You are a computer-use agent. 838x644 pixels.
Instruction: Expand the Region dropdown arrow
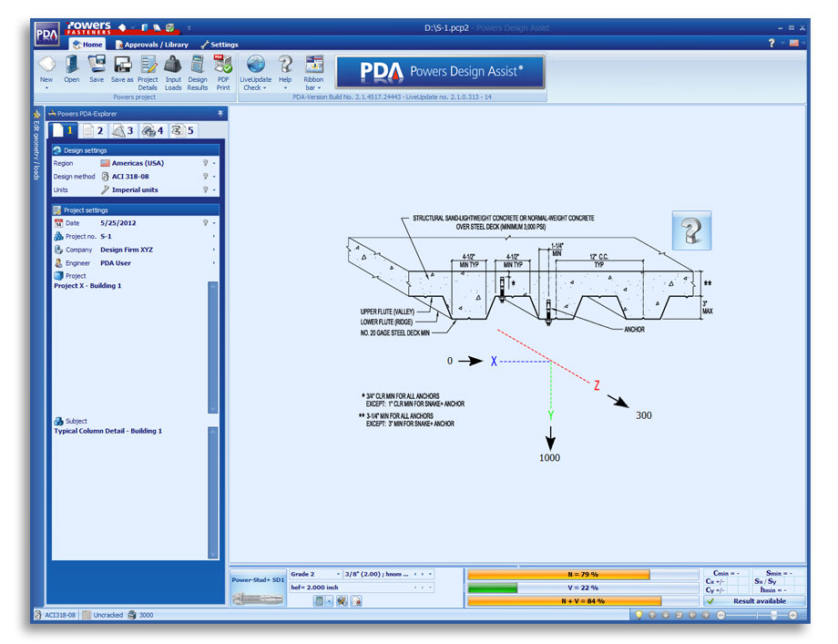click(214, 163)
